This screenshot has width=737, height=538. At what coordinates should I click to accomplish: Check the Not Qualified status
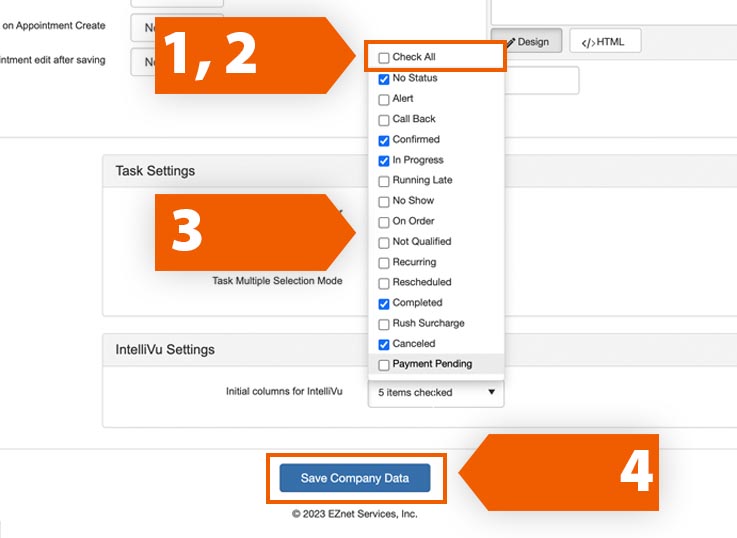(384, 242)
